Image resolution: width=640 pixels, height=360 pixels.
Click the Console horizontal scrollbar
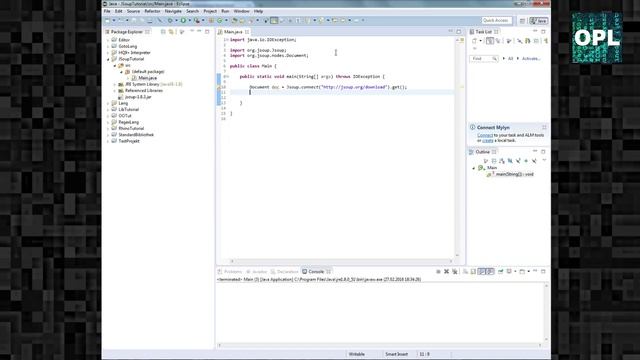[x=379, y=345]
